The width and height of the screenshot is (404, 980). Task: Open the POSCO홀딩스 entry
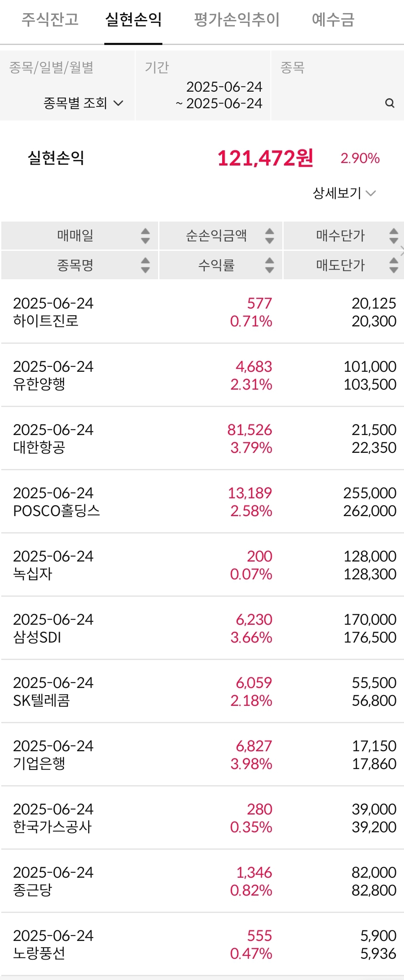click(x=202, y=502)
